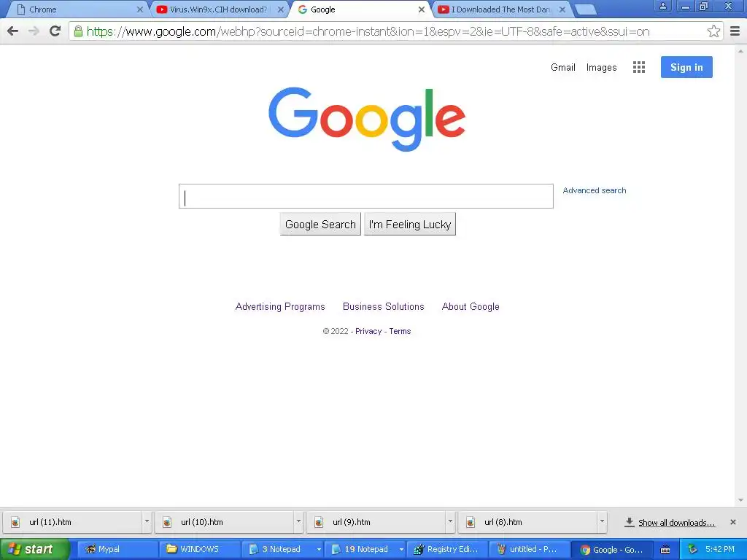Expand url (11).htm download options arrow
Image resolution: width=747 pixels, height=560 pixels.
click(x=147, y=522)
